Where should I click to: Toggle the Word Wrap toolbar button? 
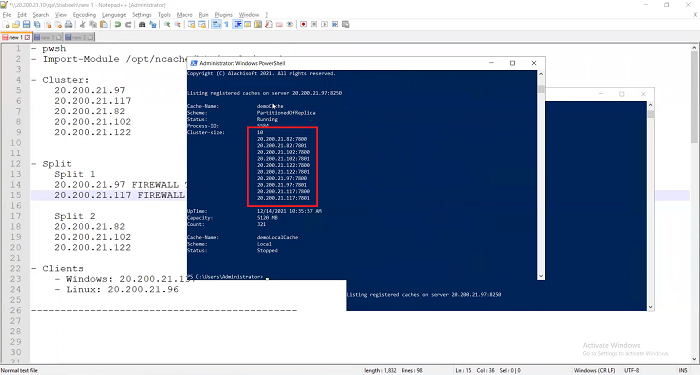pos(216,25)
